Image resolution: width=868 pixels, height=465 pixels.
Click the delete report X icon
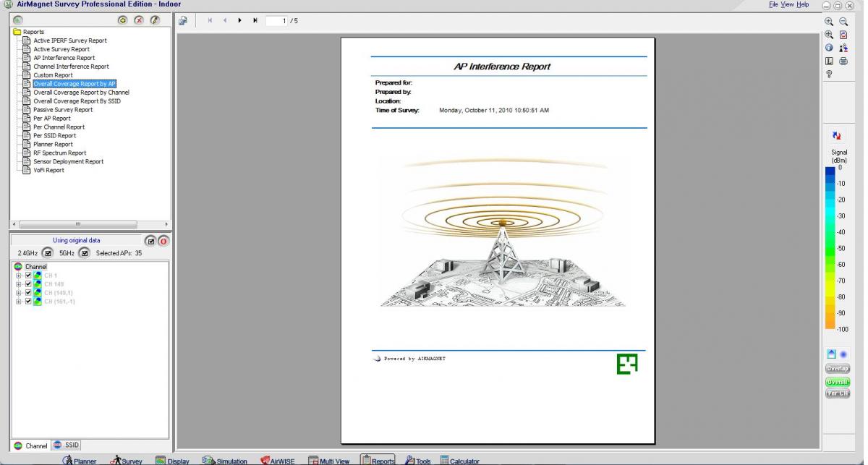coord(139,20)
